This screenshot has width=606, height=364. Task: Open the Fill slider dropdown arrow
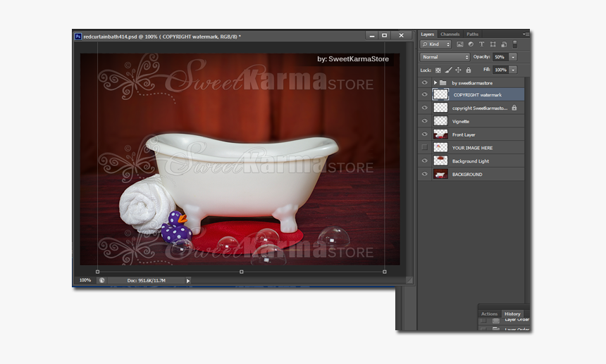513,70
